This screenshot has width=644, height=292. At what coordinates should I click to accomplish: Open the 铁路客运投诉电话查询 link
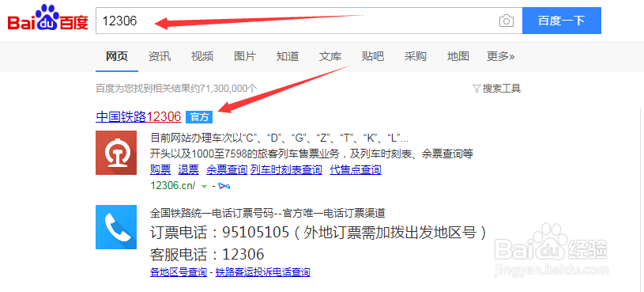[x=263, y=272]
